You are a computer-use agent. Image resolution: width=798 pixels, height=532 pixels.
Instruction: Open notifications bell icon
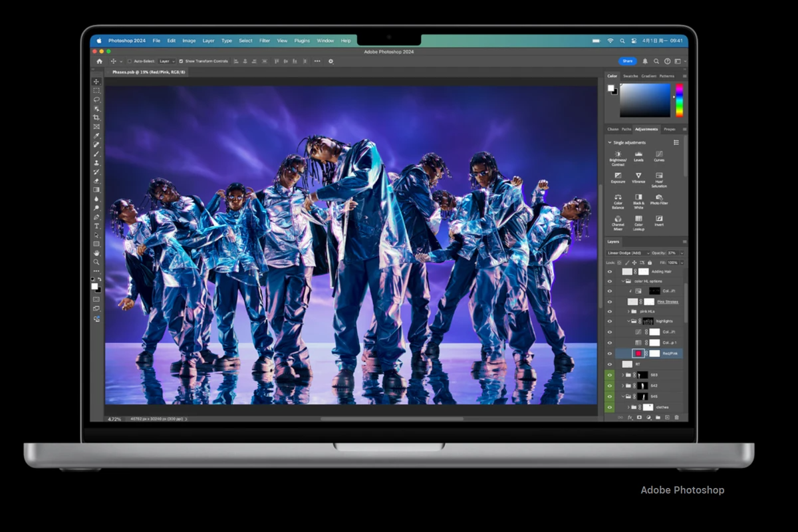[644, 61]
